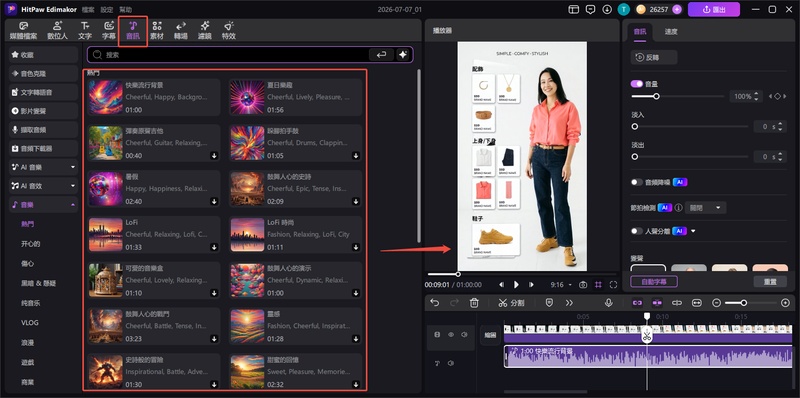The height and width of the screenshot is (398, 800).
Task: Enter fullscreen preview
Action: [x=613, y=285]
